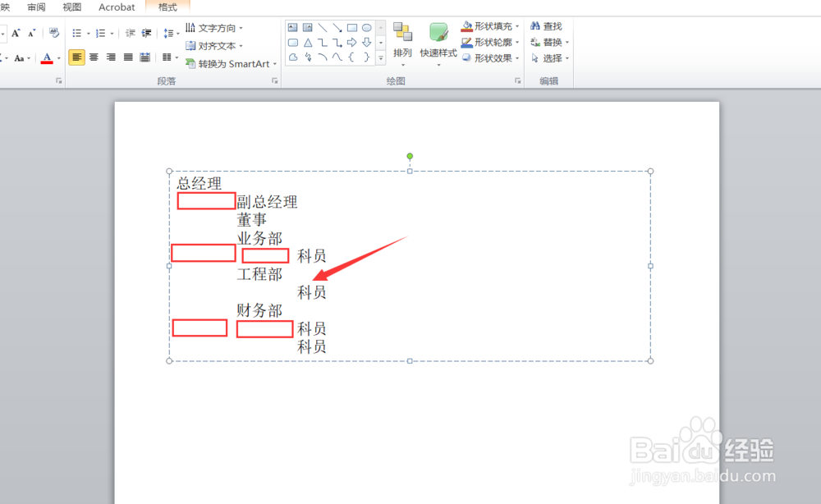Click the 副总经理 text line
The height and width of the screenshot is (504, 821).
point(267,202)
